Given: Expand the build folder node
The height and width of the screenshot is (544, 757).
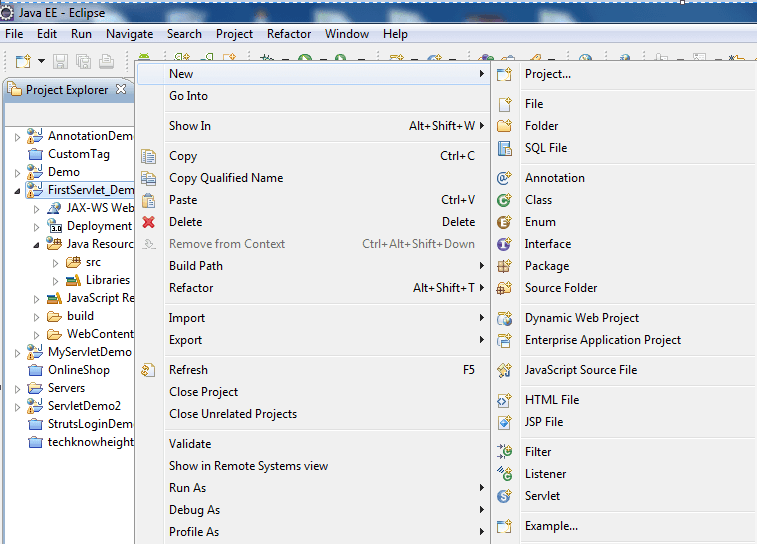Looking at the screenshot, I should pyautogui.click(x=37, y=317).
